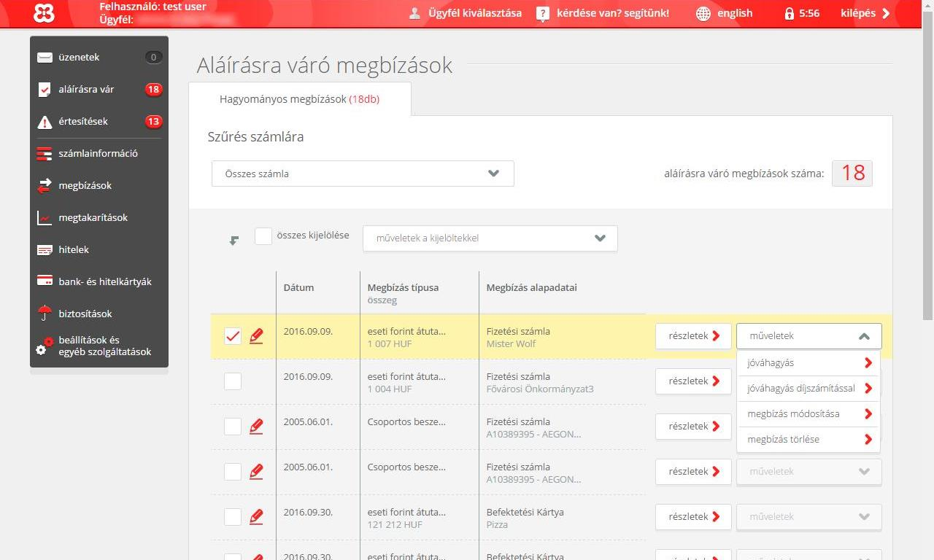Click the person icon by Ügyfél kiválasztása

tap(414, 13)
